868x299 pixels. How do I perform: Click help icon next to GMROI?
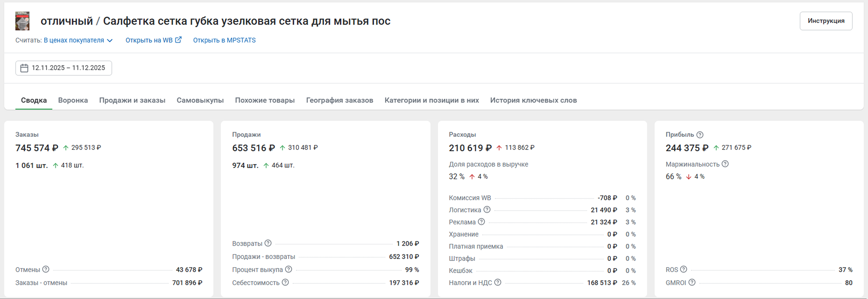(x=692, y=282)
